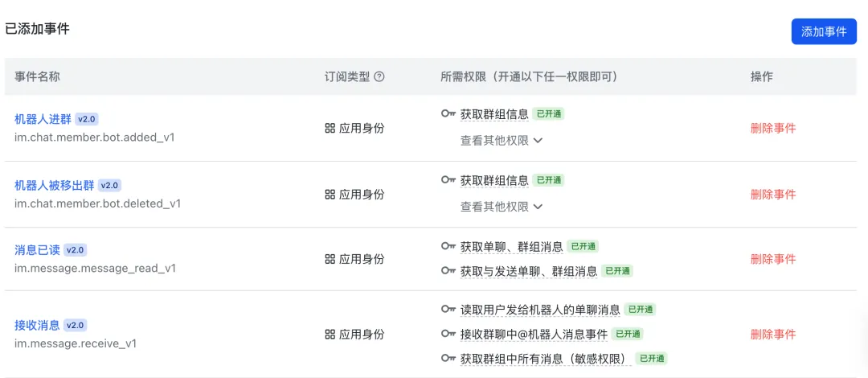The image size is (868, 378).
Task: Click the help icon beside 订阅类型
Action: [379, 77]
